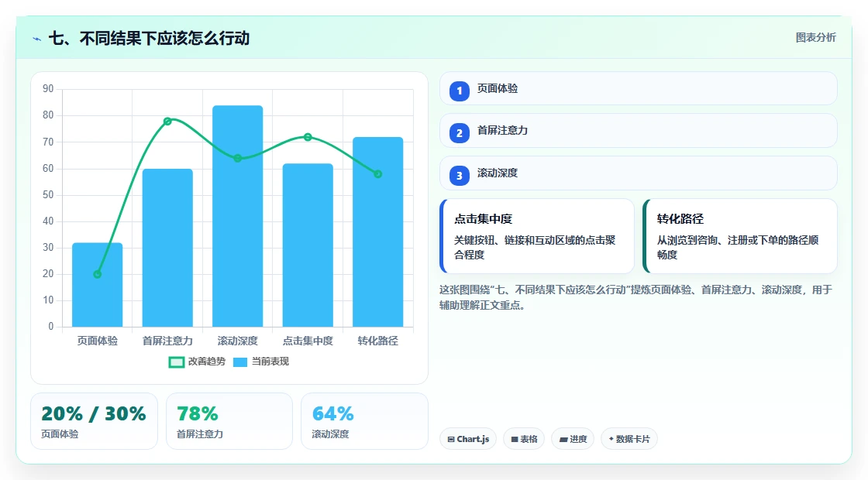Click the 从浏览到咨询 description text
The image size is (868, 480).
738,248
